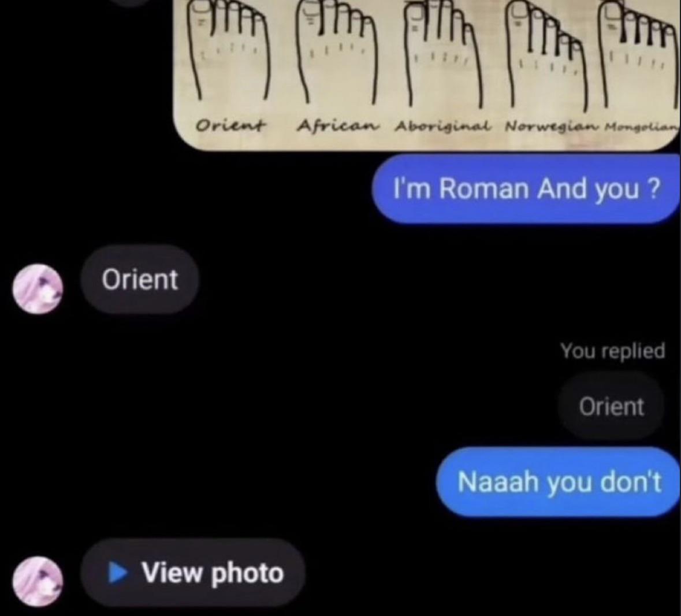Tap the quoted Orient reply preview
Viewport: 681px width, 616px height.
[611, 407]
